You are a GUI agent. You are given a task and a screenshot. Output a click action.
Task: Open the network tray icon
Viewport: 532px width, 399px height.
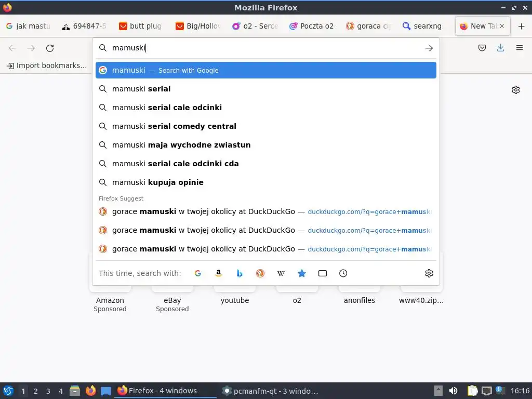[486, 391]
